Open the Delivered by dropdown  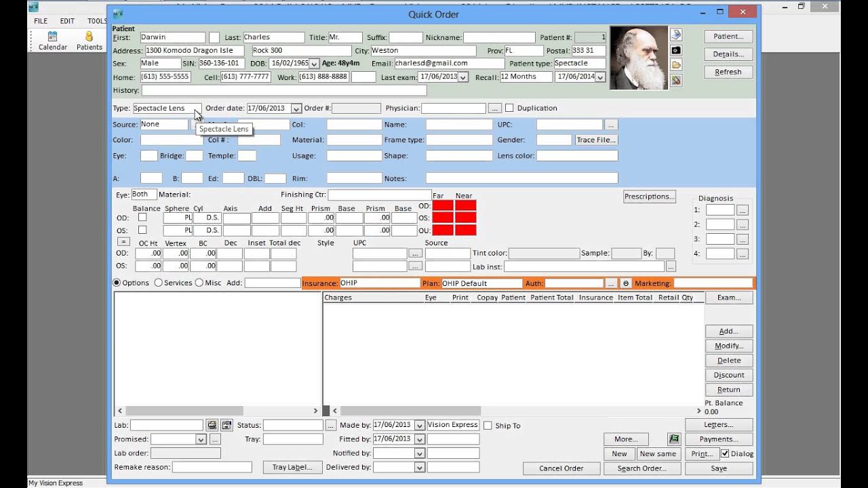pyautogui.click(x=419, y=468)
